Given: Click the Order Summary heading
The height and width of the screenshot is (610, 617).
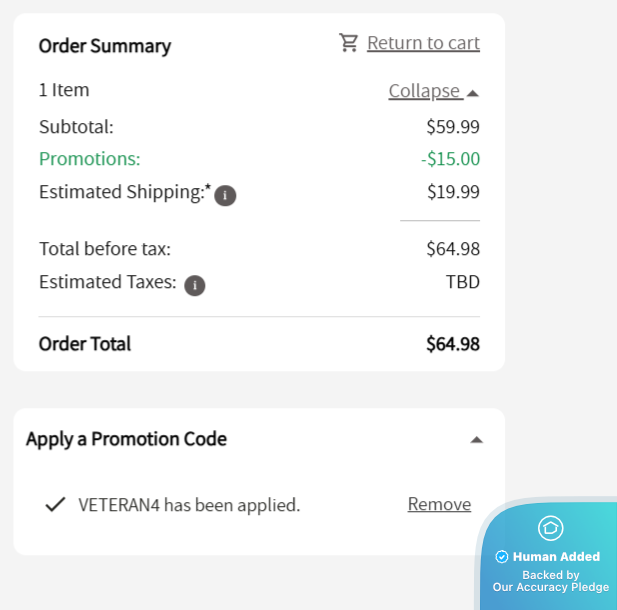Looking at the screenshot, I should tap(105, 46).
